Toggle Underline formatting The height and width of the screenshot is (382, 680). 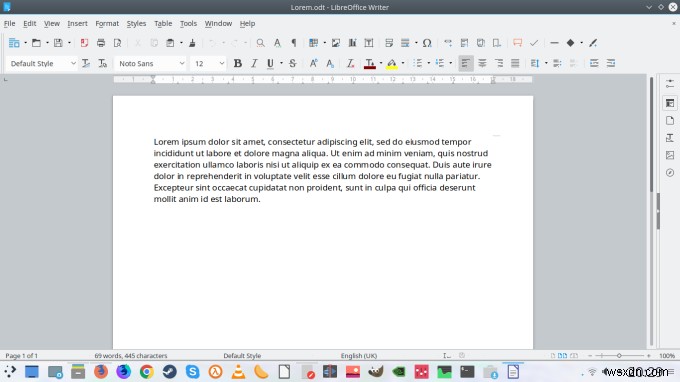tap(270, 64)
